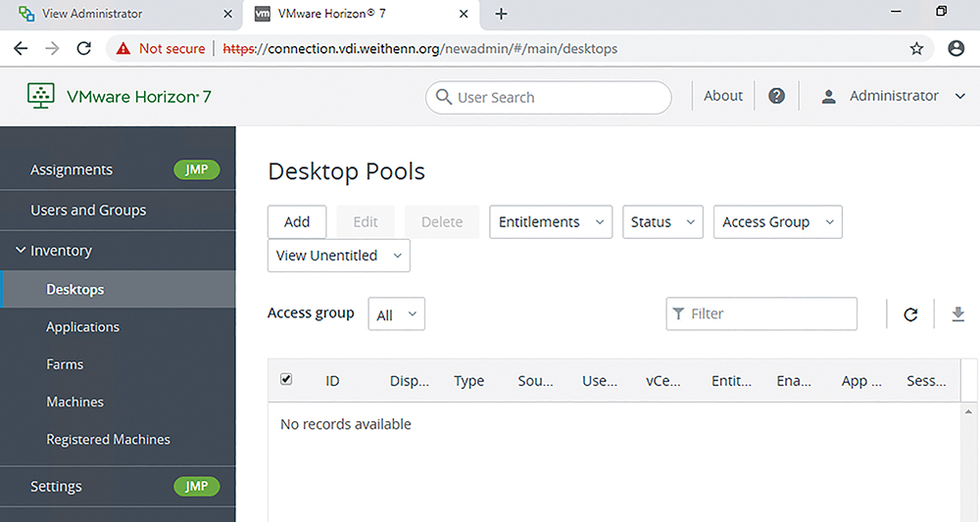The image size is (980, 522).
Task: Click the JMP badge beside Assignments
Action: 196,169
